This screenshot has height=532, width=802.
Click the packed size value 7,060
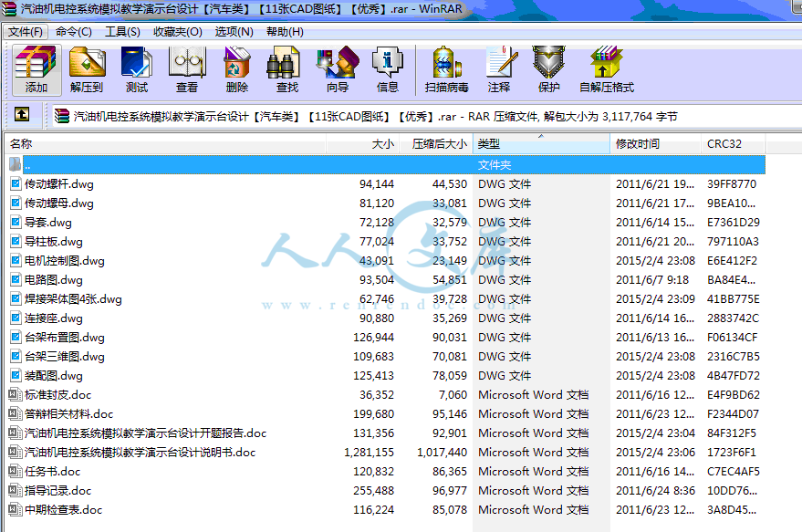(453, 395)
